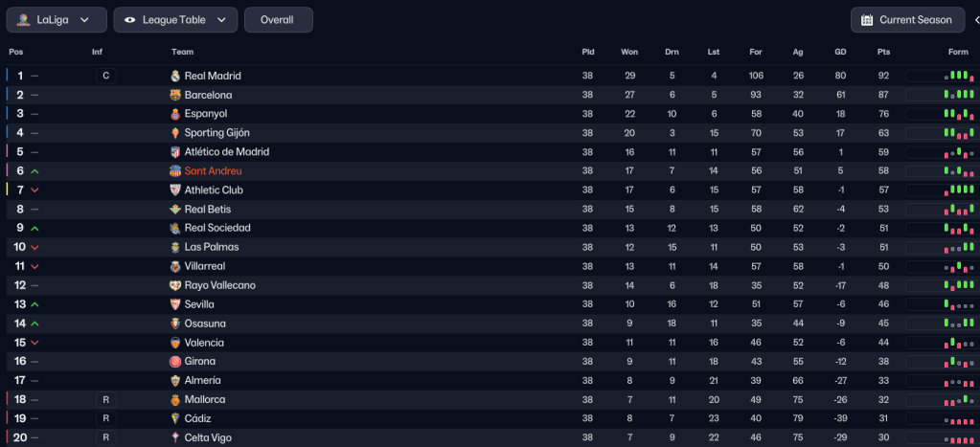Screen dimensions: 980x447
Task: Click the Sevilla club badge icon
Action: pos(175,304)
